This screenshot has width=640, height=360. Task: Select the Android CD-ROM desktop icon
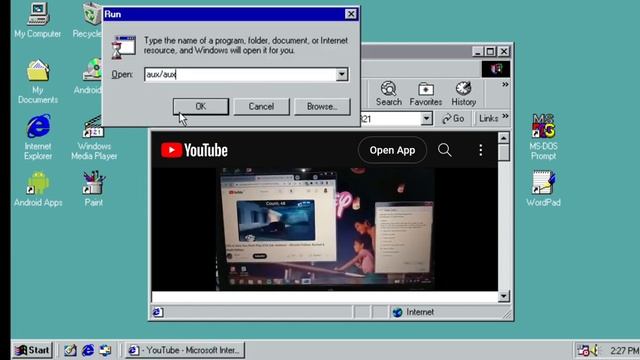(x=89, y=76)
